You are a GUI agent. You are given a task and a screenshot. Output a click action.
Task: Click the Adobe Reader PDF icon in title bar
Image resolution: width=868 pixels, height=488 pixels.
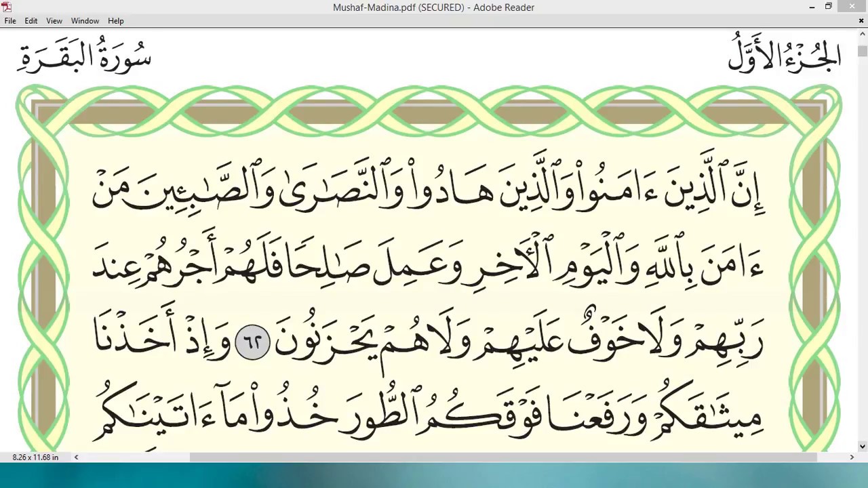(x=6, y=7)
